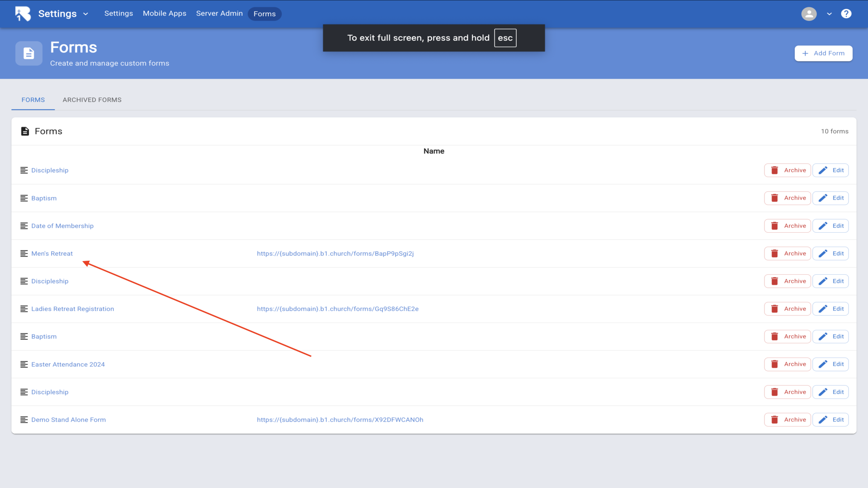The width and height of the screenshot is (868, 488).
Task: Click the user avatar icon
Action: pos(809,14)
